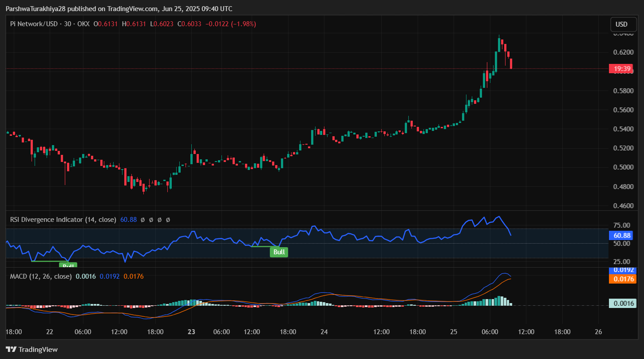This screenshot has width=644, height=359.
Task: Click the 0.0016 histogram value tag
Action: [623, 304]
